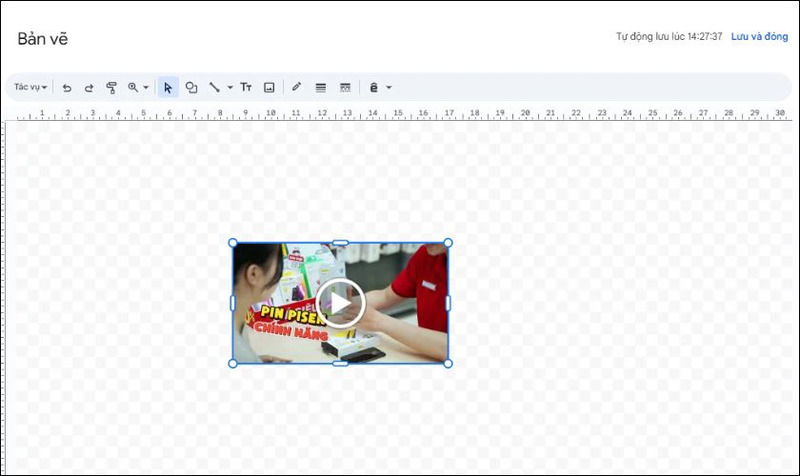Image resolution: width=800 pixels, height=476 pixels.
Task: Expand the Zoom magnifier dropdown
Action: pyautogui.click(x=138, y=88)
